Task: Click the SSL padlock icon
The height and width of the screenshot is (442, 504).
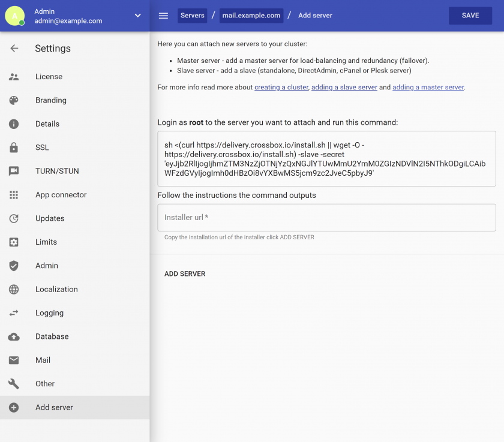Action: pos(14,148)
